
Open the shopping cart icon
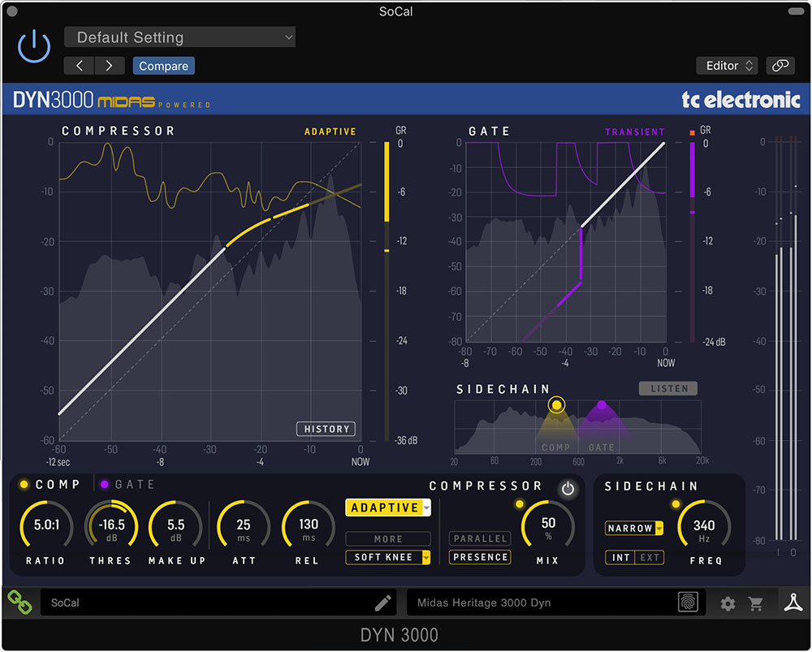(756, 603)
